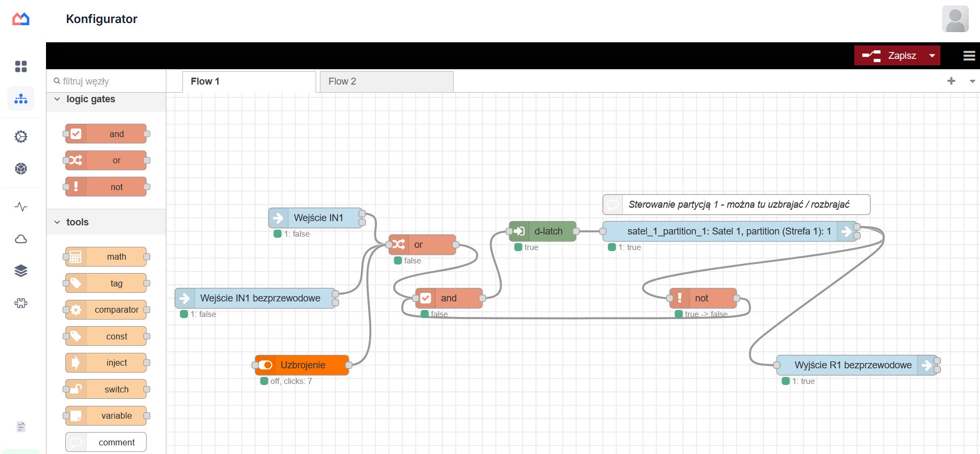
Task: Select the 'not' gate node on canvas
Action: click(x=703, y=298)
